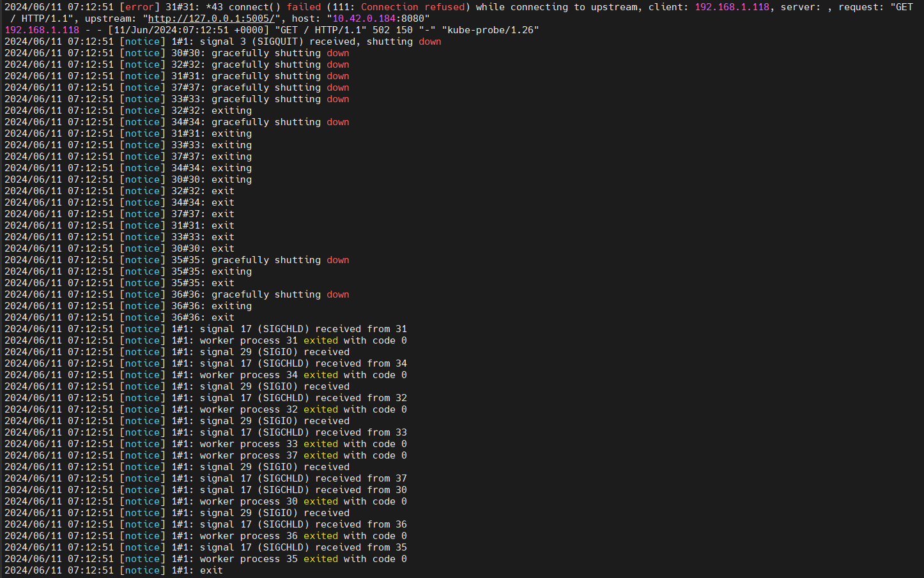Click "SIGCHLD received from 35" log line
This screenshot has height=578, width=924.
click(303, 547)
